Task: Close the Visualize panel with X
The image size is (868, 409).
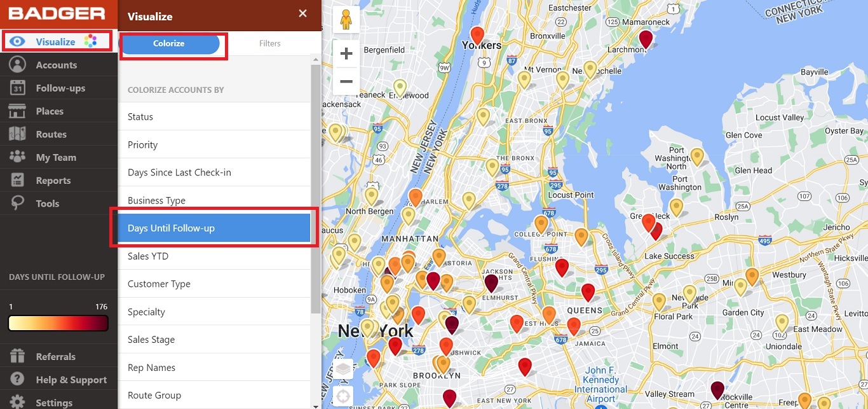Action: [x=302, y=13]
